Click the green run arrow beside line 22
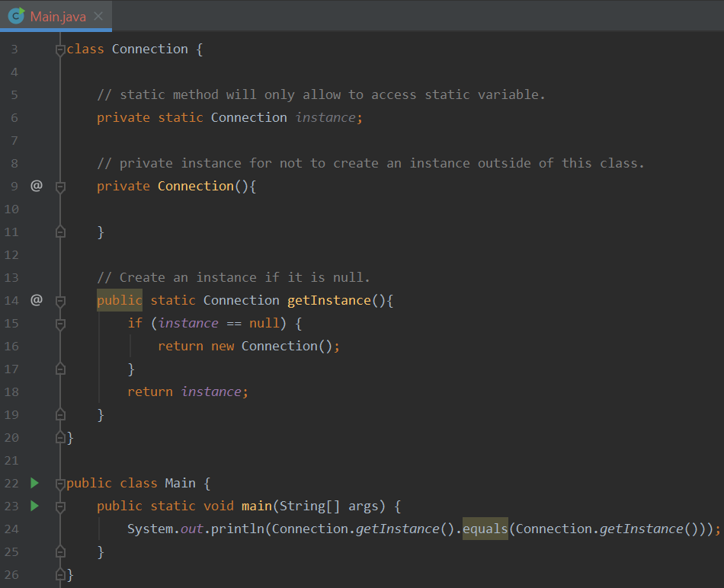724x588 pixels. (34, 482)
